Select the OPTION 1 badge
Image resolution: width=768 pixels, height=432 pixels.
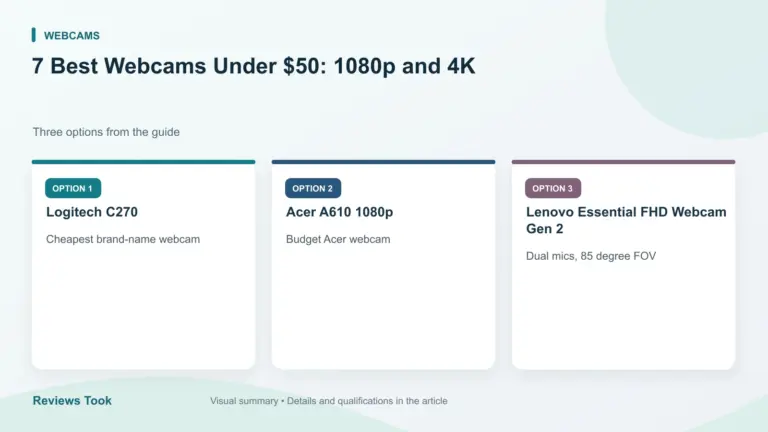click(x=73, y=188)
